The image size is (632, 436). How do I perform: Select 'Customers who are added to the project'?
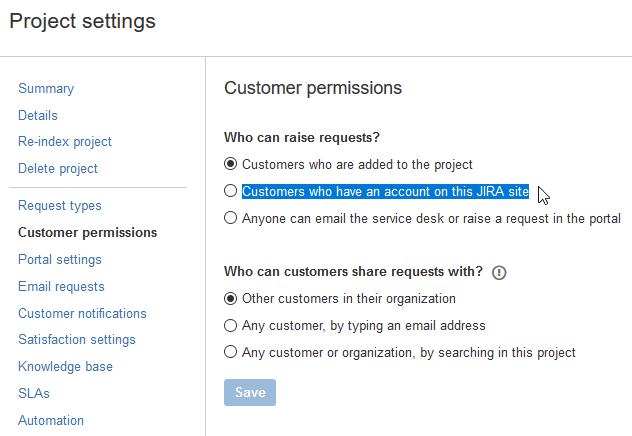[x=231, y=164]
